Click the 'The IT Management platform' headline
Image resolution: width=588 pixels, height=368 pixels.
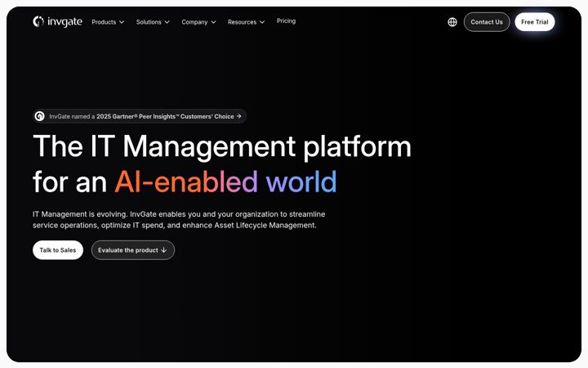pyautogui.click(x=222, y=146)
